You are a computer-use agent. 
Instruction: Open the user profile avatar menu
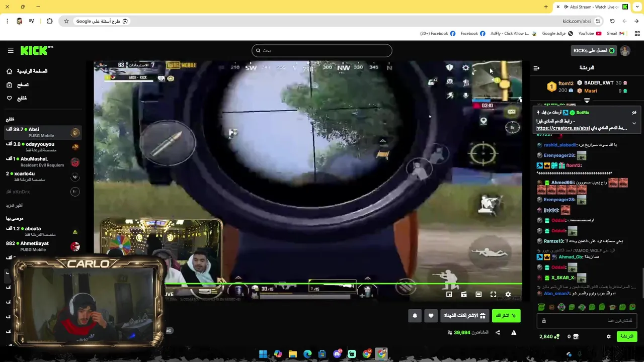(625, 51)
